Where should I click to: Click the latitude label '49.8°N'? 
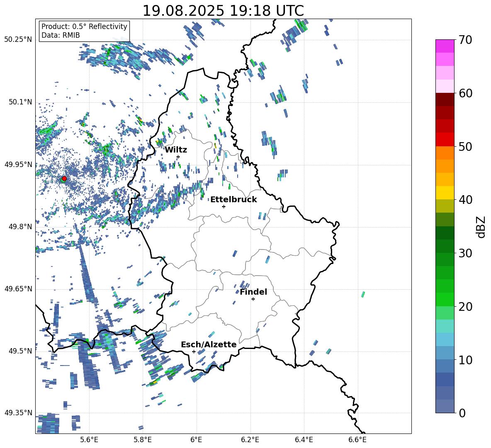click(x=20, y=227)
